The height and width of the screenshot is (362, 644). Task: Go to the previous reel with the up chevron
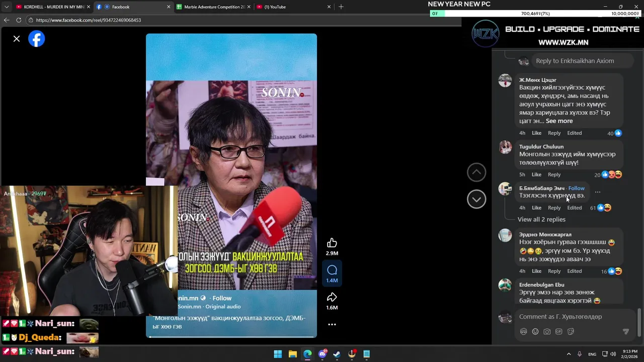476,172
